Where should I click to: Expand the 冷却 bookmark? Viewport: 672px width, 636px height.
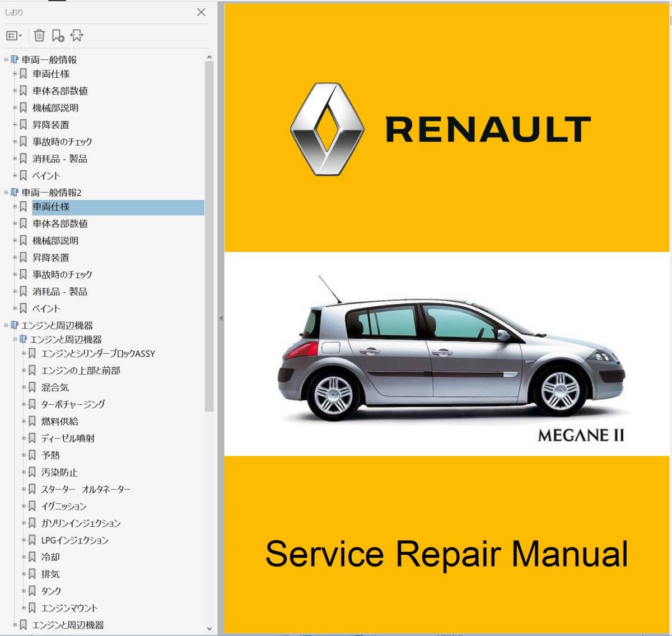24,557
